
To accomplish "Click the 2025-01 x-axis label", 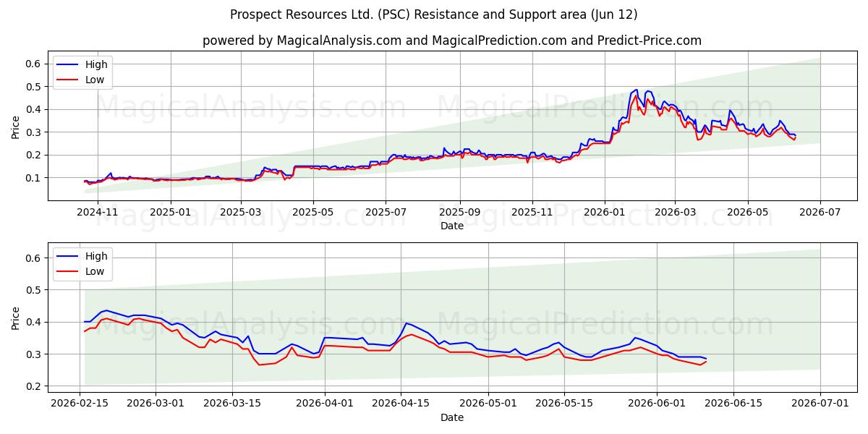I will point(171,212).
